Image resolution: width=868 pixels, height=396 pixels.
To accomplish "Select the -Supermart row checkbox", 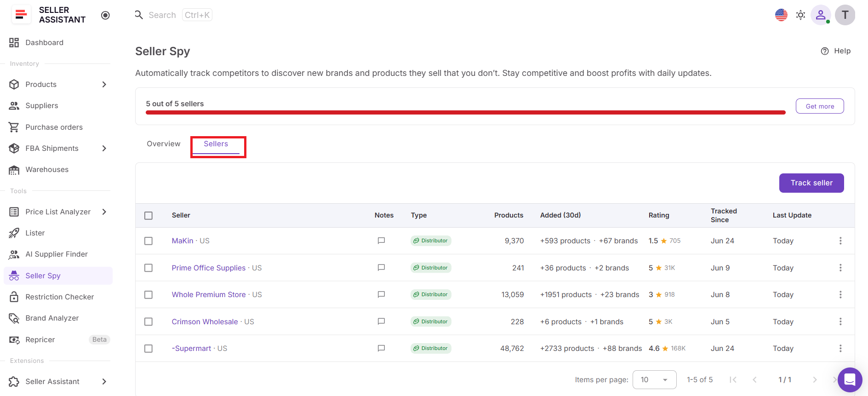I will coord(148,349).
